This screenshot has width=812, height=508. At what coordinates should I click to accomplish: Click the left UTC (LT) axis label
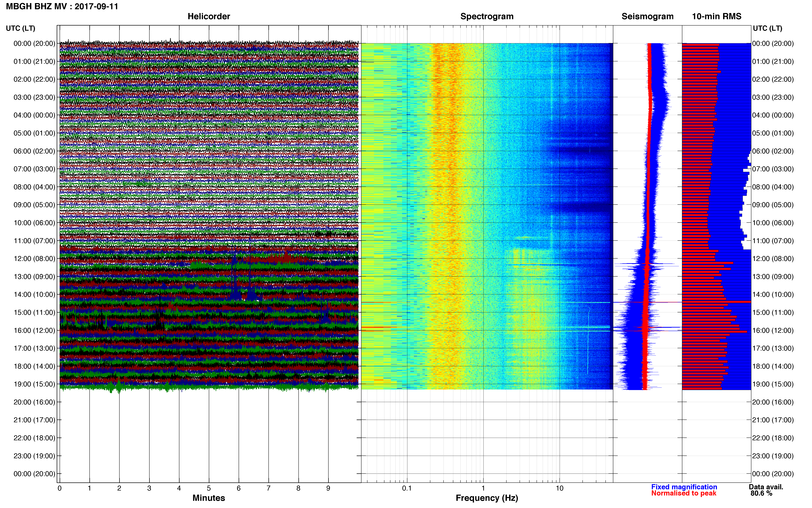21,28
